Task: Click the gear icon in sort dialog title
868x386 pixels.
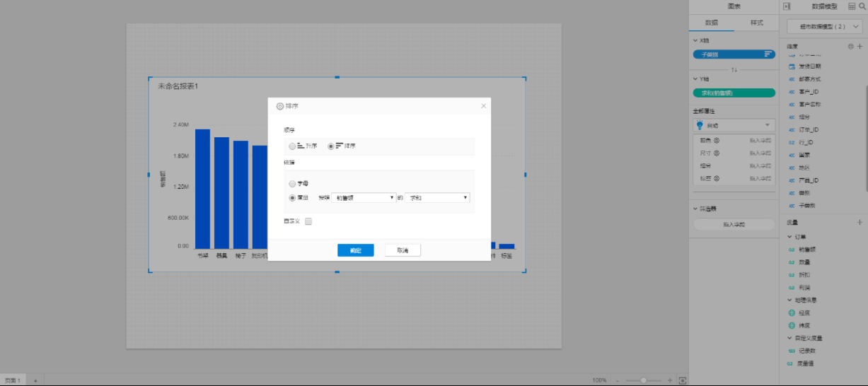Action: [x=280, y=106]
